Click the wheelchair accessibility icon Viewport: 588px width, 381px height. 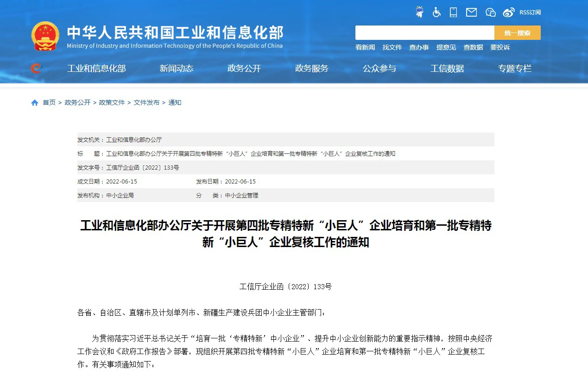[x=436, y=12]
